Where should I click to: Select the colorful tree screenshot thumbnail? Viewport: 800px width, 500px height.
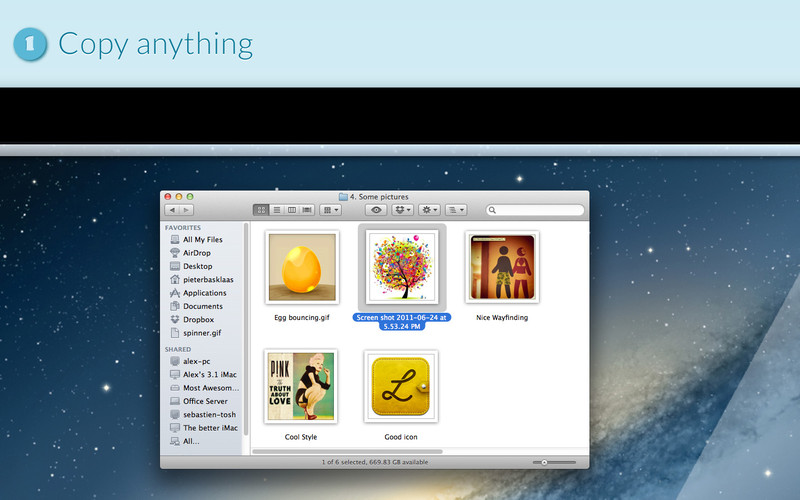click(402, 267)
